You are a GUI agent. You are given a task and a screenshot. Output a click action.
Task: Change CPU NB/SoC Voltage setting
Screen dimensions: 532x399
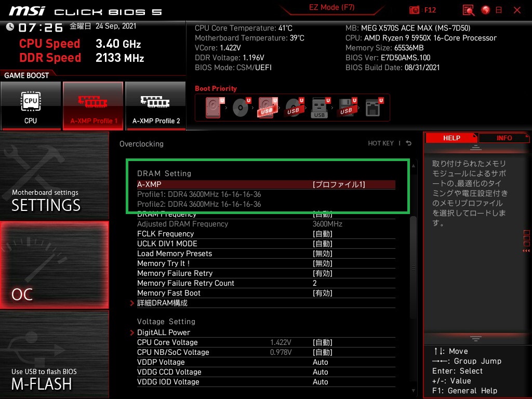(x=266, y=352)
